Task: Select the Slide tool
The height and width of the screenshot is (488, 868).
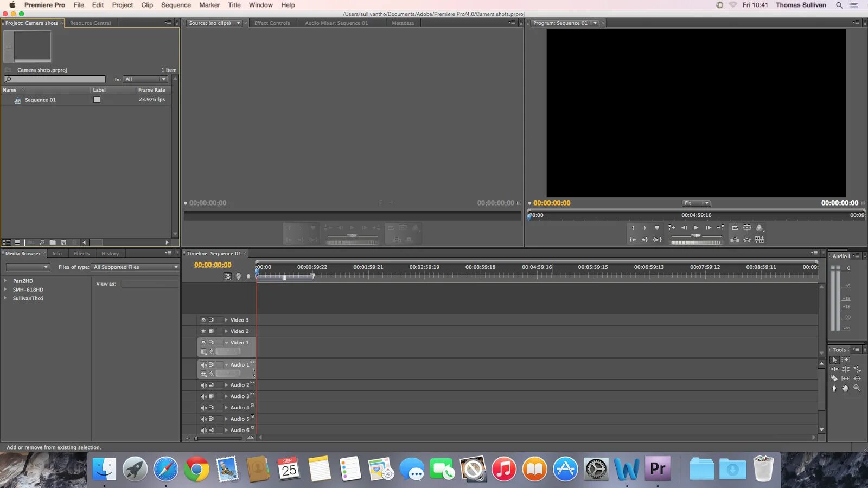Action: [x=857, y=378]
